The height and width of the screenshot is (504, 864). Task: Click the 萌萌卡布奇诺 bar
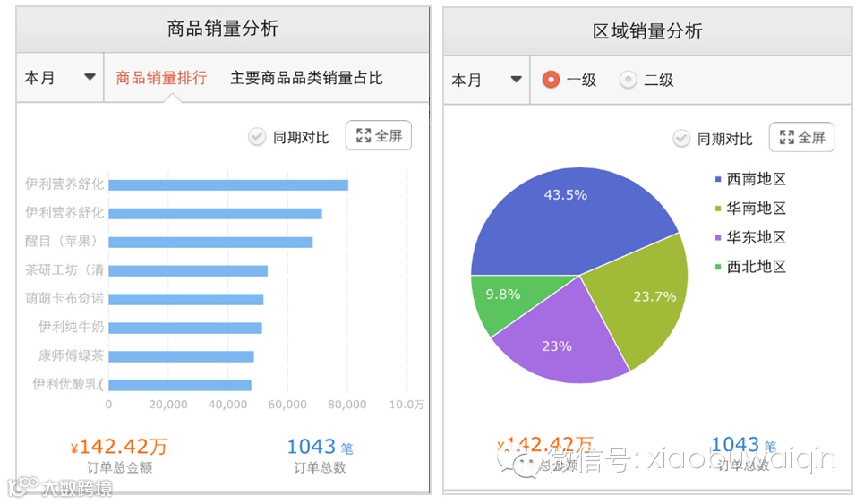[x=185, y=300]
